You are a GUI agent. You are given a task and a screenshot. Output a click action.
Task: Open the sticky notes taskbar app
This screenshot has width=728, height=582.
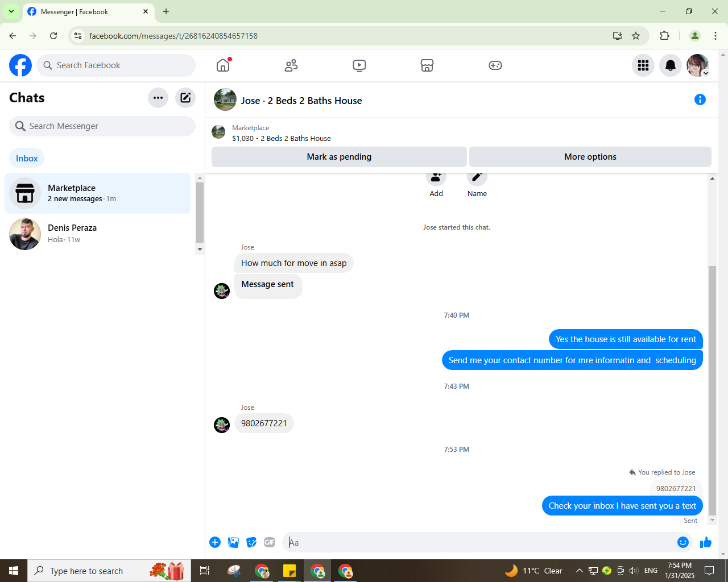(289, 571)
